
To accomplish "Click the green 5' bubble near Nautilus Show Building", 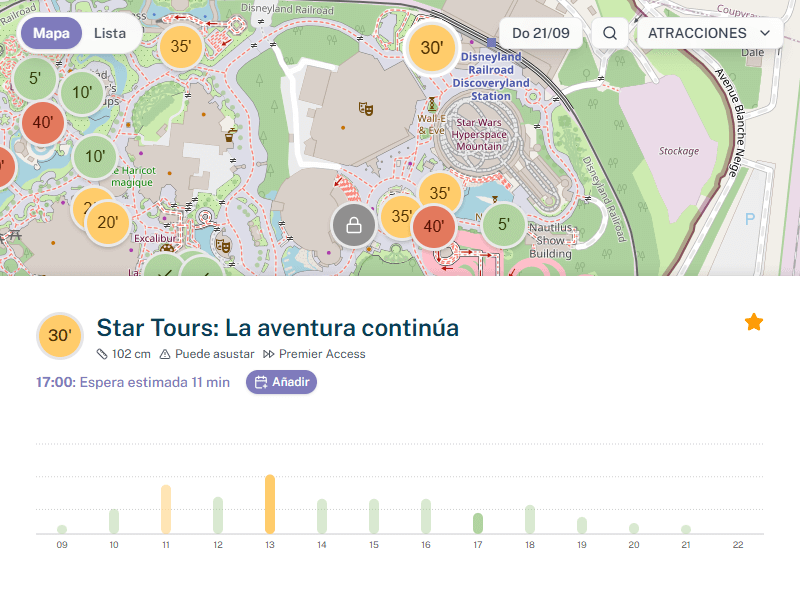I will [x=504, y=226].
